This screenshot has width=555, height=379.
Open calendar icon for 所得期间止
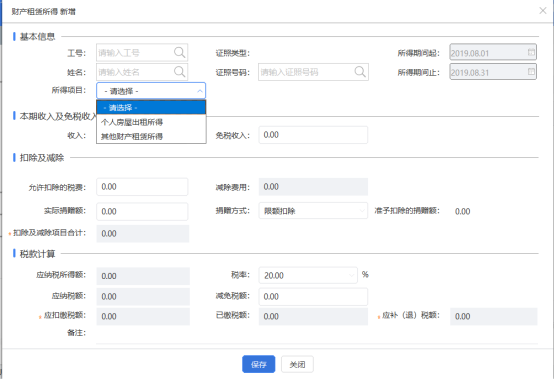click(531, 72)
